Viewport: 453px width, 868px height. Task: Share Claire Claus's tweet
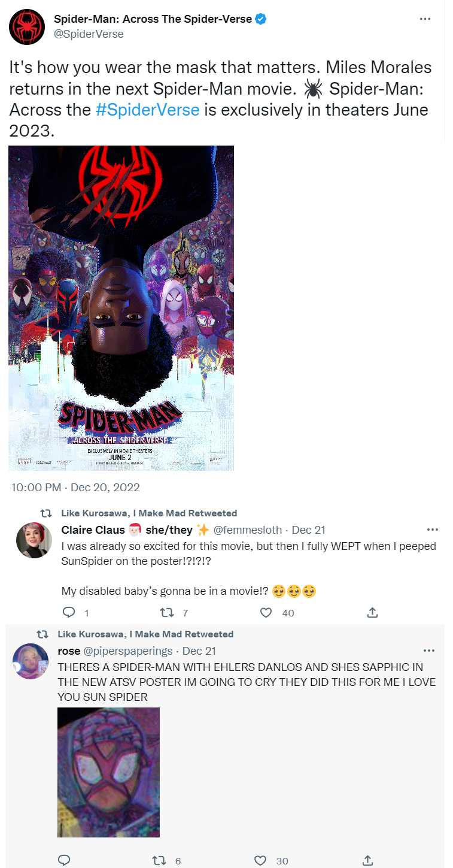[372, 612]
